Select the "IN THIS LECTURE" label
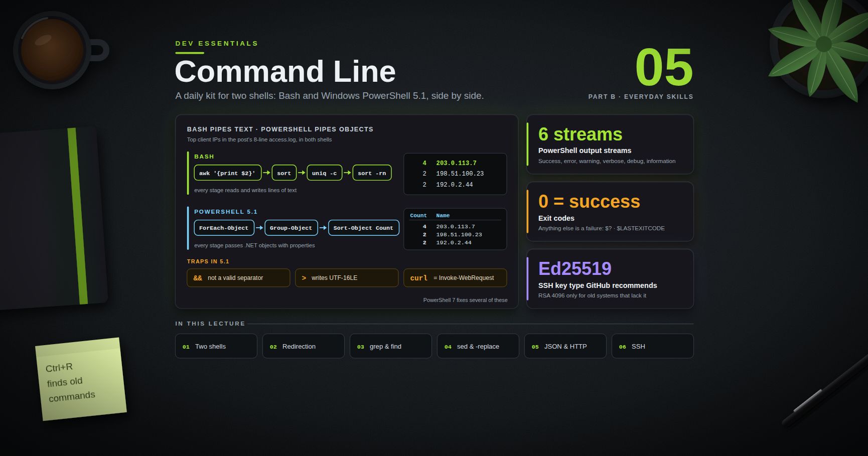Viewport: 868px width, 456px height. 210,324
